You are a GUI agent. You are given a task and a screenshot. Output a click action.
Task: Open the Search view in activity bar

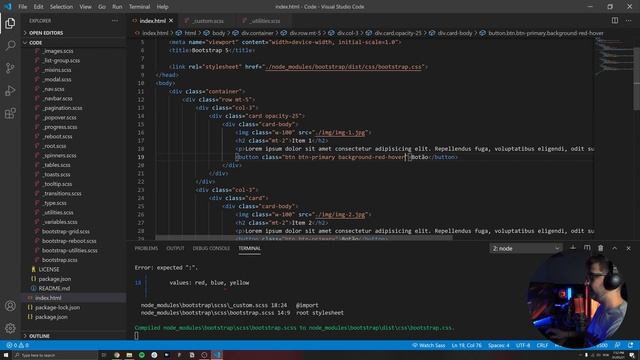pos(10,45)
